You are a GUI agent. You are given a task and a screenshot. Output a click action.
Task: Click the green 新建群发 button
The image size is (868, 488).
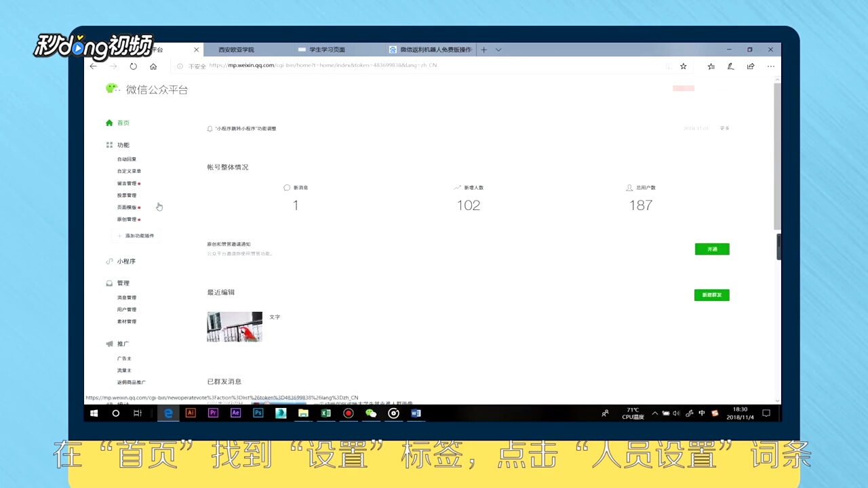[712, 295]
